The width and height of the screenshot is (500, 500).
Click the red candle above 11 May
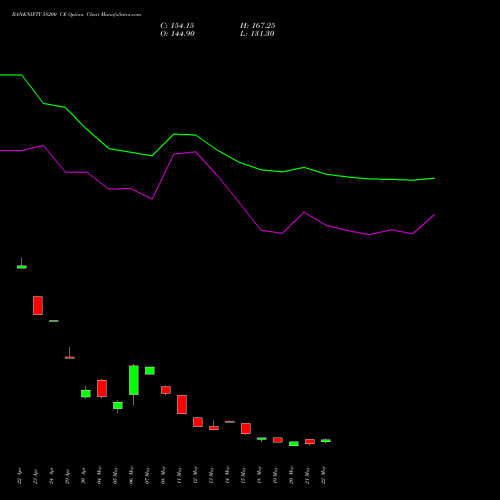click(182, 405)
